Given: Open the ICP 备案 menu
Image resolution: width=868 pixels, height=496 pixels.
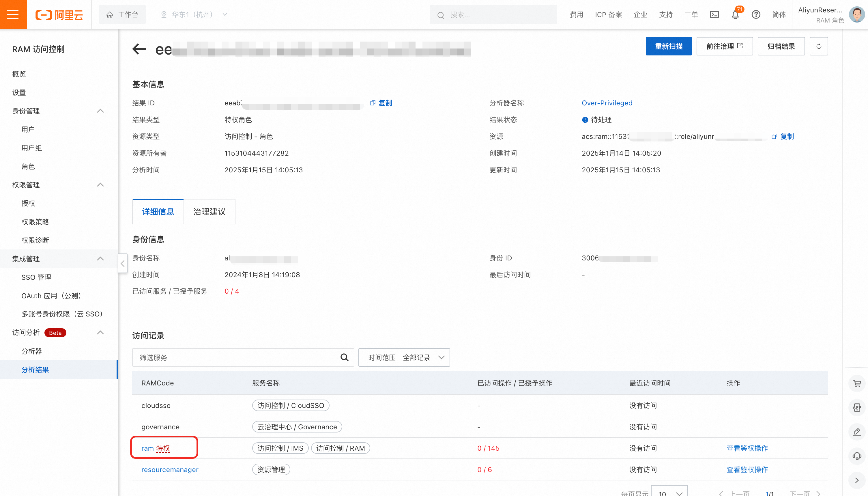Looking at the screenshot, I should (x=608, y=15).
